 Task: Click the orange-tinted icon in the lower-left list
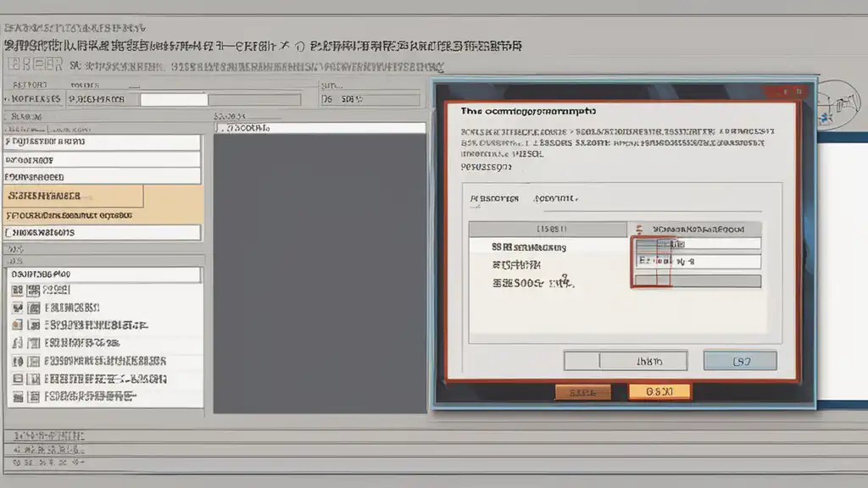coord(18,324)
